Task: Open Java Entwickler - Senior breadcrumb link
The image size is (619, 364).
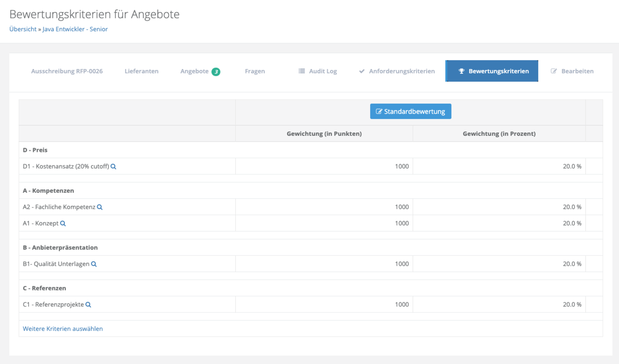Action: (x=75, y=29)
